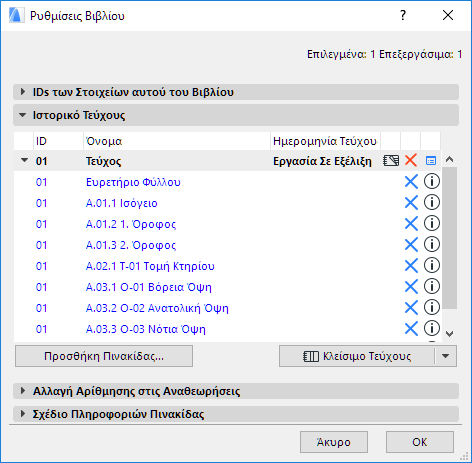Collapse the 01 Τεύχος tree row
The width and height of the screenshot is (472, 463).
tap(24, 160)
